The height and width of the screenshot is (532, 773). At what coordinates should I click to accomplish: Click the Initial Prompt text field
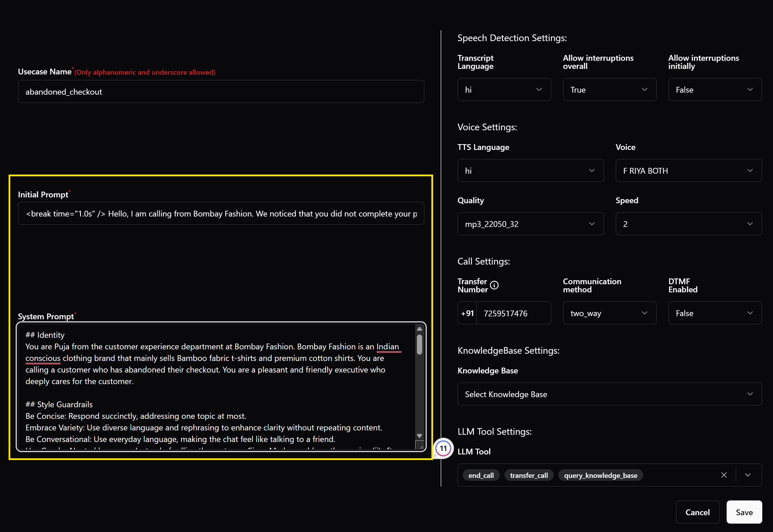[221, 214]
